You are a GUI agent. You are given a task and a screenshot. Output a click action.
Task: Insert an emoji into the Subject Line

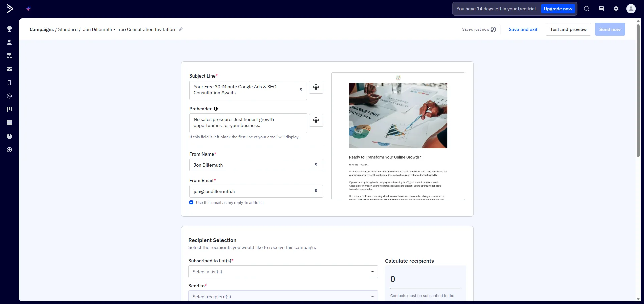point(316,87)
